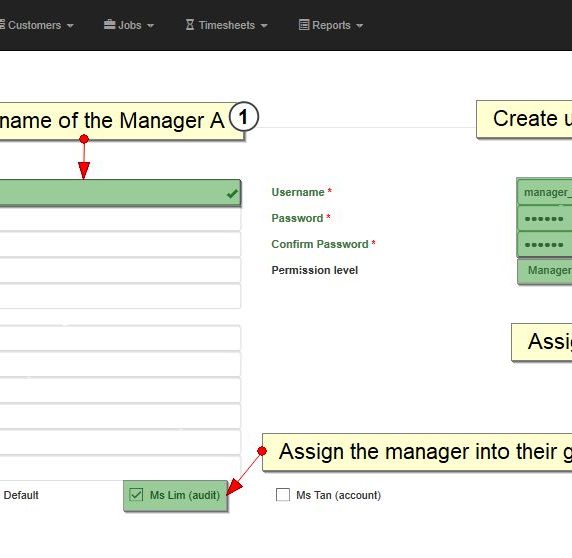Click the green validation checkmark in name field
Screen dimensions: 572x558
tap(232, 193)
